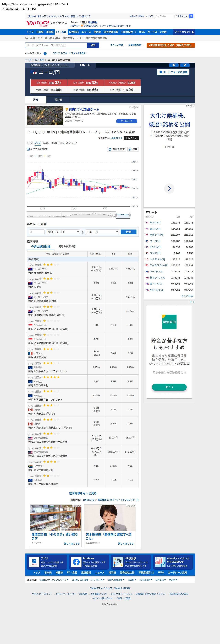The image size is (220, 644).
Task: Select the 15分足 chart interval
Action: 46,143
